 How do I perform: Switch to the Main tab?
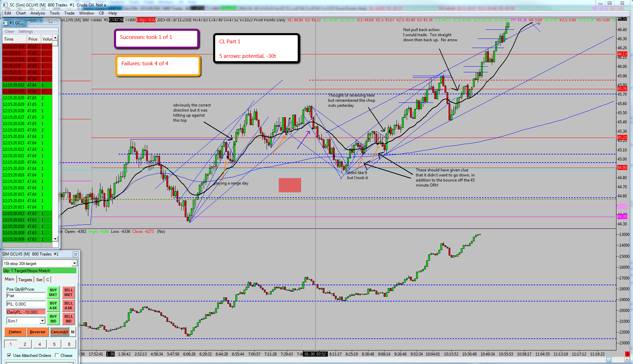click(x=9, y=279)
